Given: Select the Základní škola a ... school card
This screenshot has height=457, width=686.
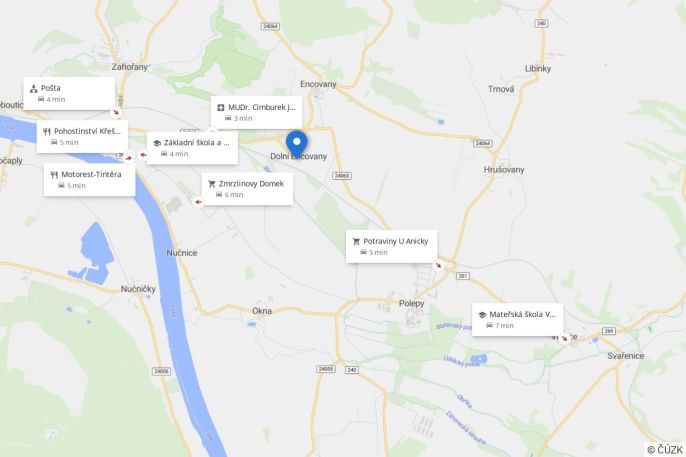Looking at the screenshot, I should [x=192, y=148].
